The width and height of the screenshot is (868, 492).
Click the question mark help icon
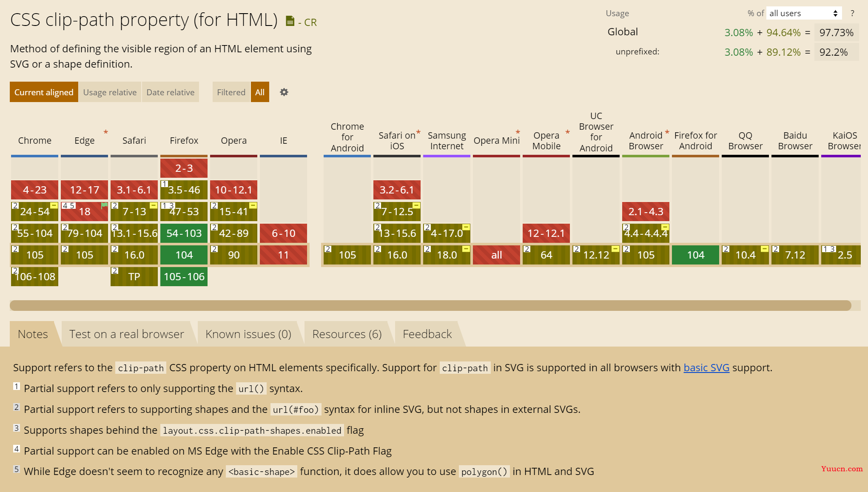pos(853,13)
